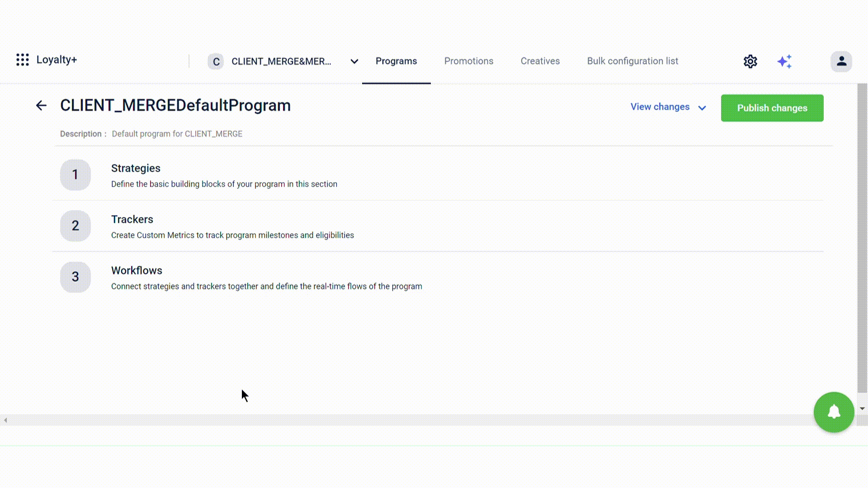Open the Creatives navigation tab
The height and width of the screenshot is (488, 868).
tap(540, 61)
